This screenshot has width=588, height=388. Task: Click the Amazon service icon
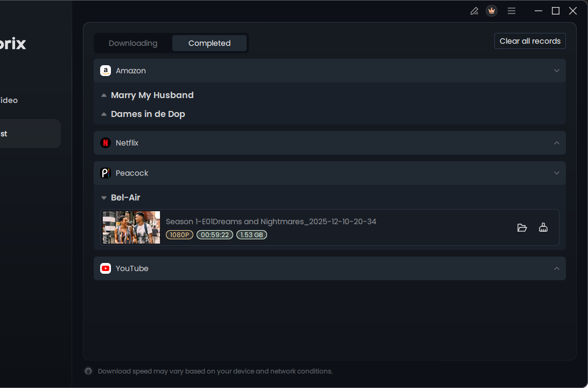105,71
